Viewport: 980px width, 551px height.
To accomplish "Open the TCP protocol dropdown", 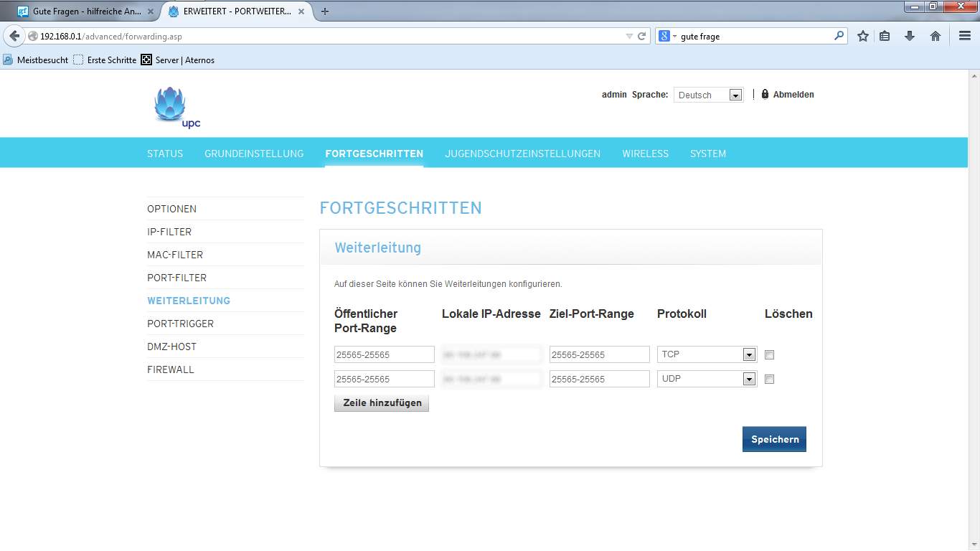I will click(x=707, y=354).
